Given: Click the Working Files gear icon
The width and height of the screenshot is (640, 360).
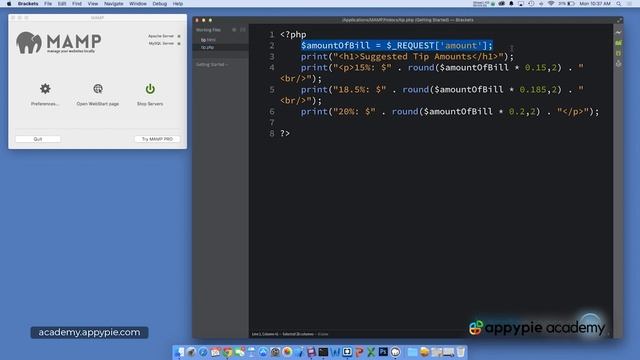Looking at the screenshot, I should (x=234, y=30).
